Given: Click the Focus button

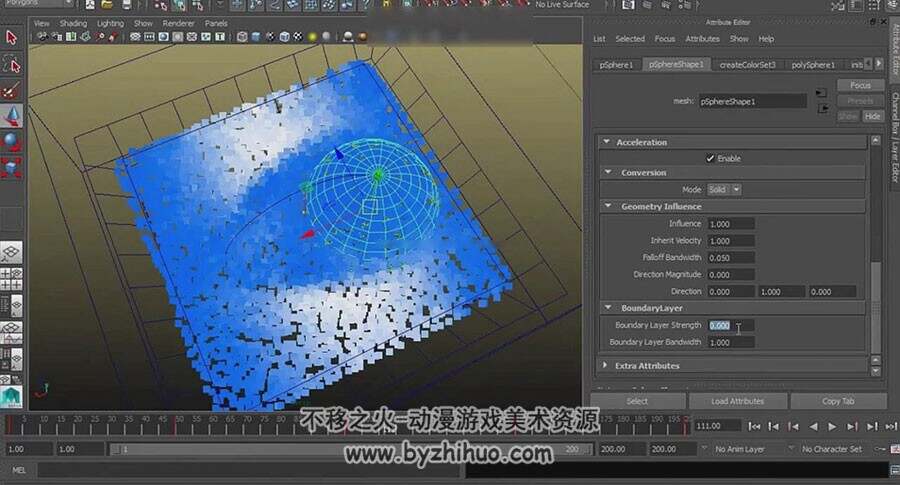Looking at the screenshot, I should coord(860,86).
